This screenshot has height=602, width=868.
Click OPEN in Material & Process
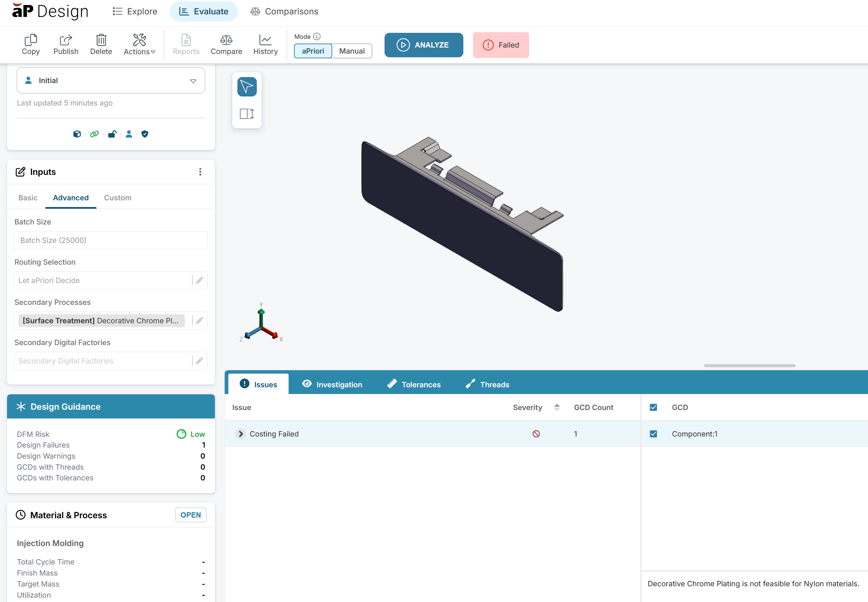(x=190, y=515)
